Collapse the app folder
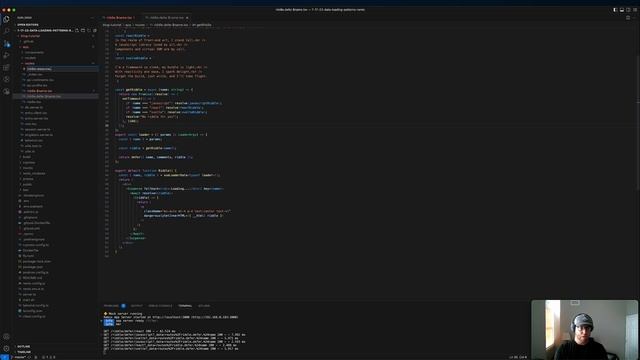Screen dimensions: 640x360 click(x=25, y=47)
